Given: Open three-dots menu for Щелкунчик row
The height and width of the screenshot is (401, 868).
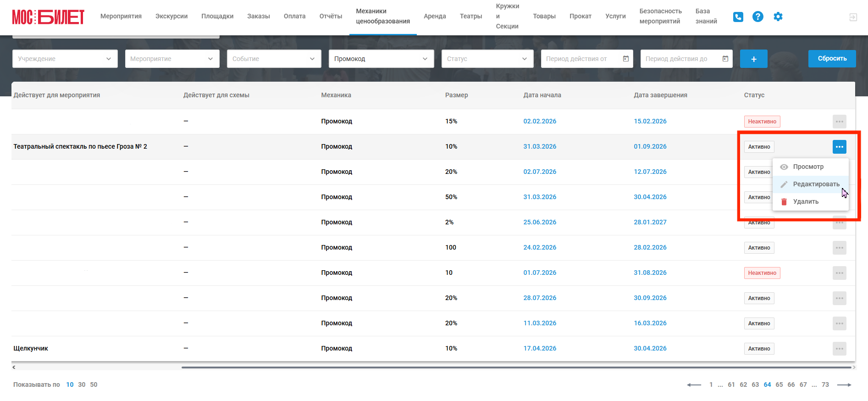Looking at the screenshot, I should point(839,349).
